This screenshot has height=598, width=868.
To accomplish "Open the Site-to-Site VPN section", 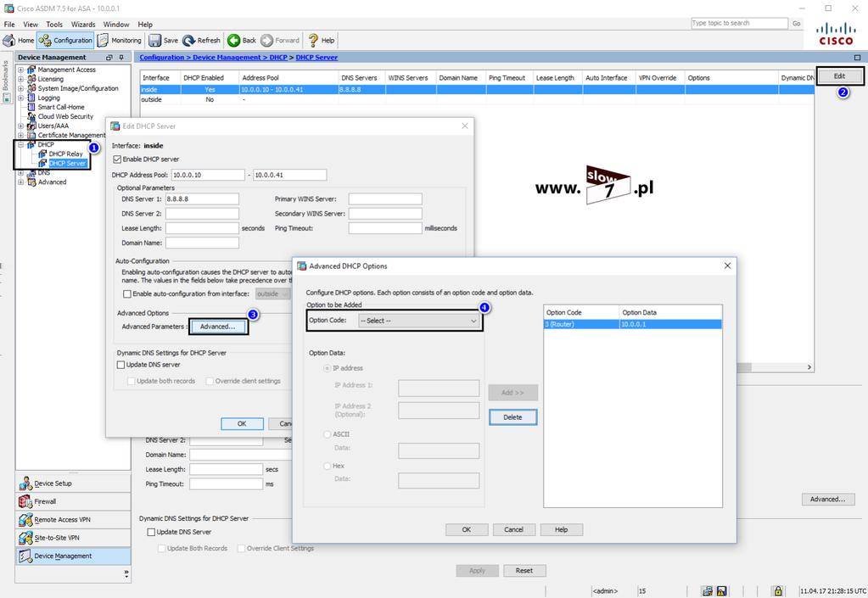I will pos(74,538).
